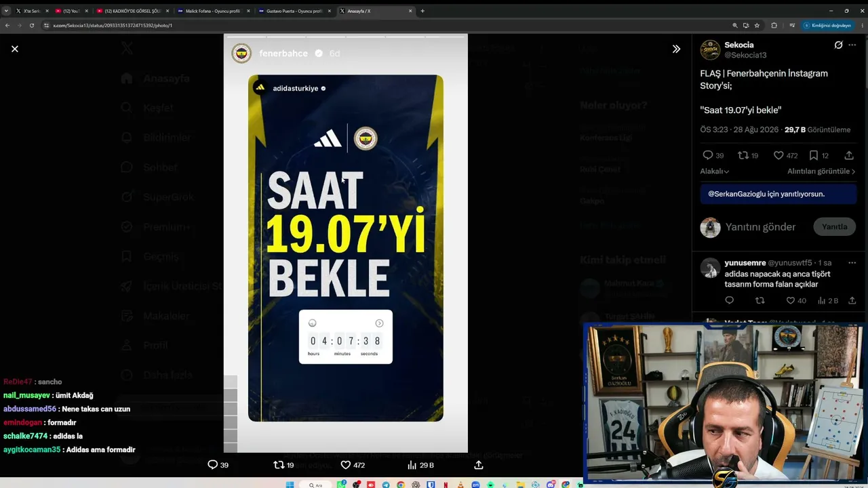
Task: Switch to the KADIKÖY'DE GÖRSEL ŞÖLEN tab
Action: pyautogui.click(x=132, y=11)
